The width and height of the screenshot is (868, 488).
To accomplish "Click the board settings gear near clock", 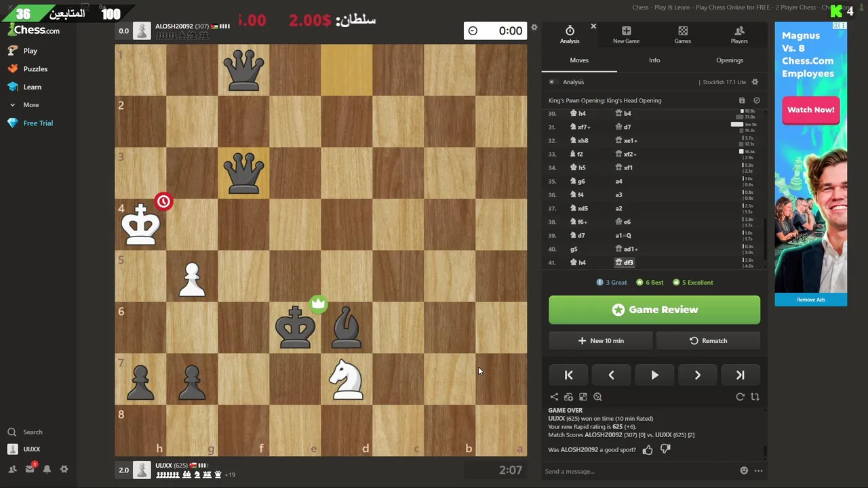I will click(534, 28).
